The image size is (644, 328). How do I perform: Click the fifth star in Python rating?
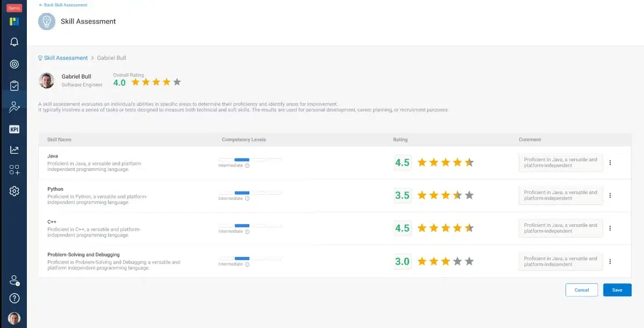(469, 196)
